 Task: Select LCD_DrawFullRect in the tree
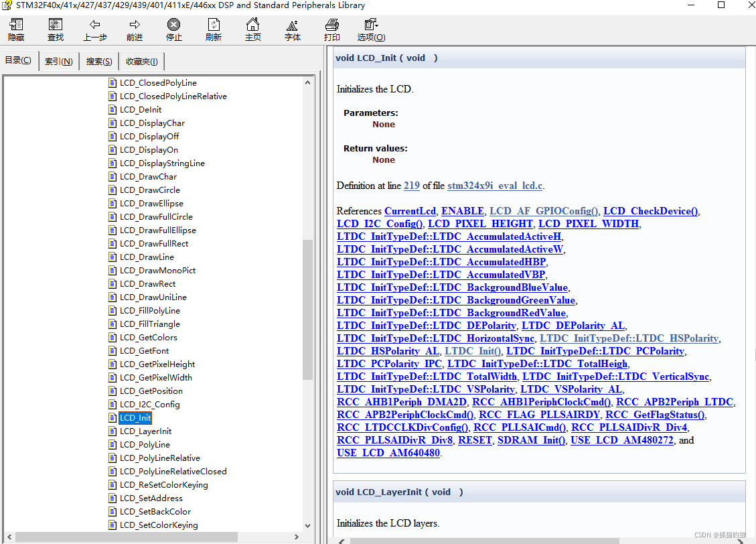[154, 244]
